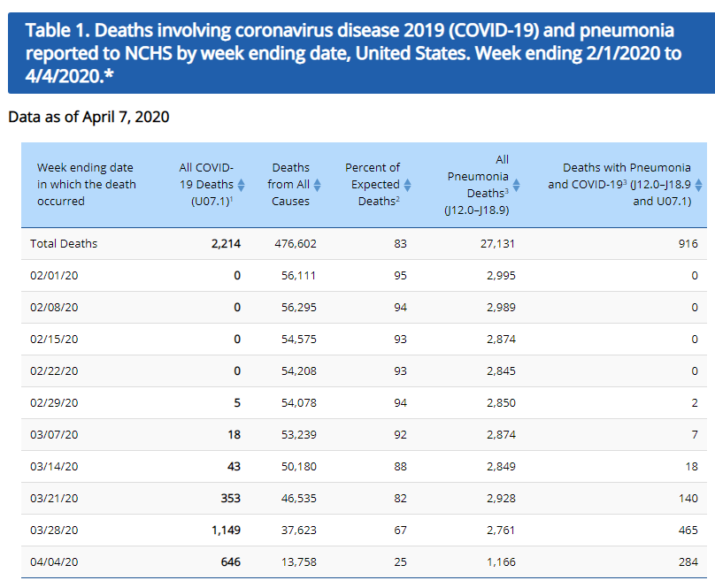Image resolution: width=715 pixels, height=588 pixels.
Task: Click the 2,214 total COVID-19 deaths cell
Action: (225, 243)
